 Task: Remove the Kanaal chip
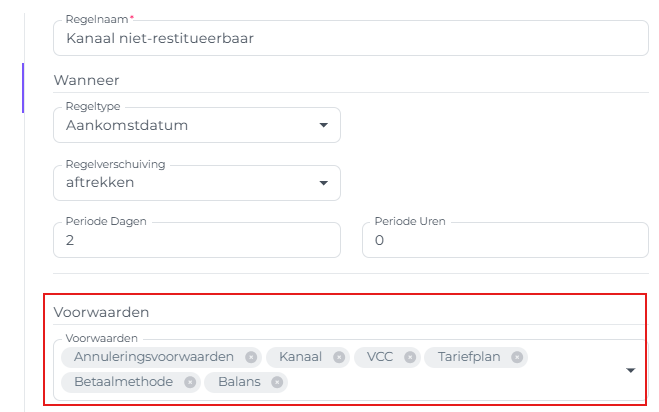339,357
